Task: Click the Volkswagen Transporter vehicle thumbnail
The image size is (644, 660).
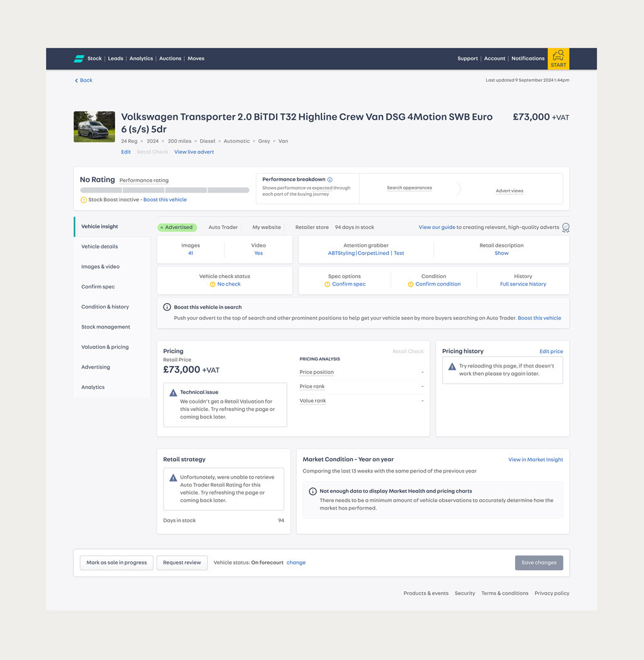Action: tap(94, 127)
